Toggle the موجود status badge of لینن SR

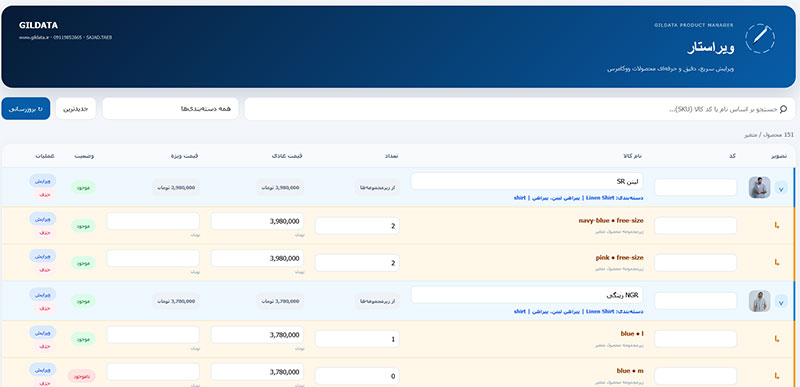[x=83, y=188]
